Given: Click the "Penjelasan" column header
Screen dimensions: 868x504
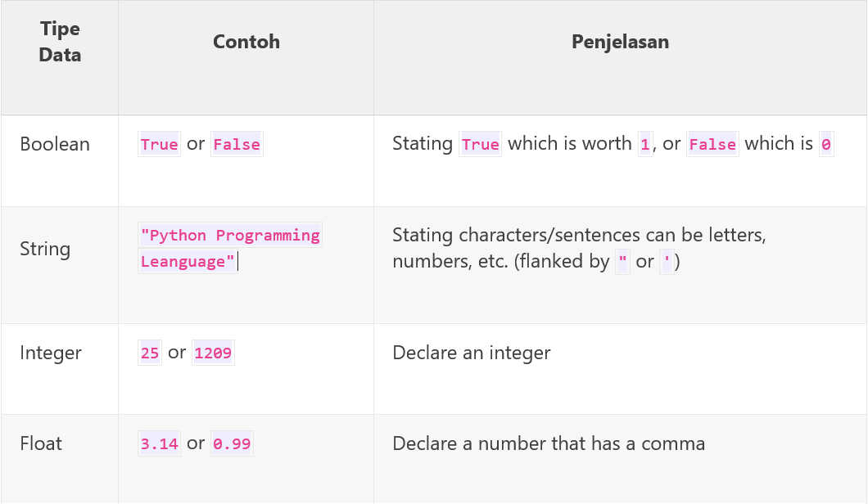Looking at the screenshot, I should pyautogui.click(x=620, y=42).
